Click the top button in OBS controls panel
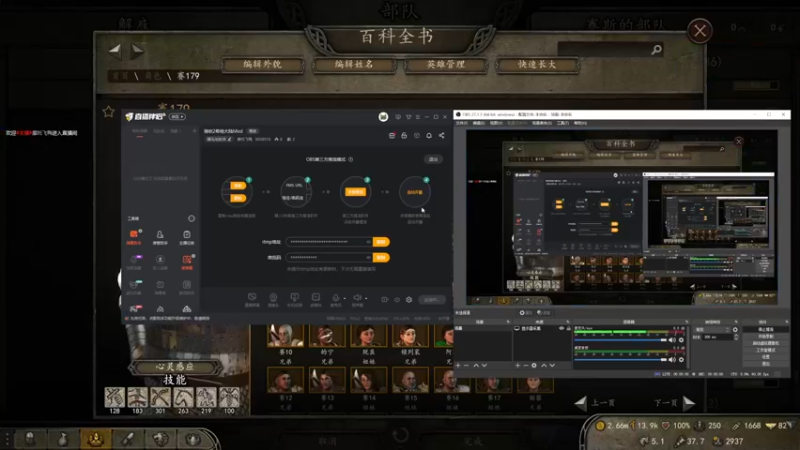 [765, 330]
